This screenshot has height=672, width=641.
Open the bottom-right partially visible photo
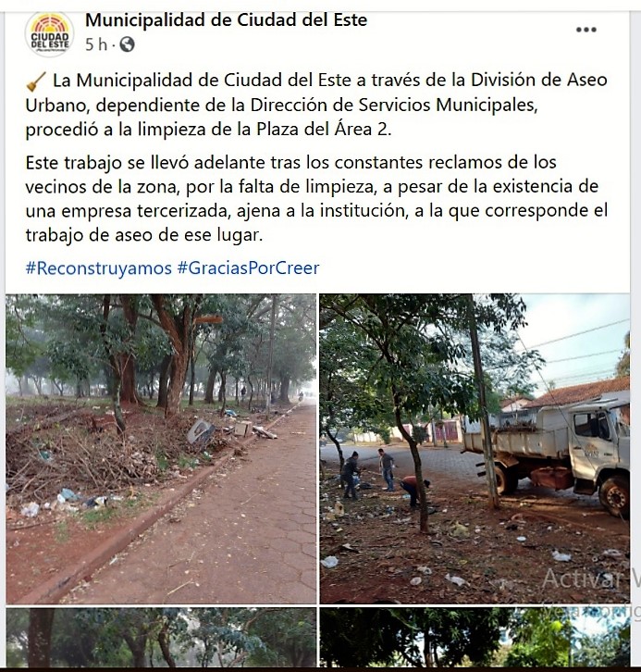pos(475,637)
